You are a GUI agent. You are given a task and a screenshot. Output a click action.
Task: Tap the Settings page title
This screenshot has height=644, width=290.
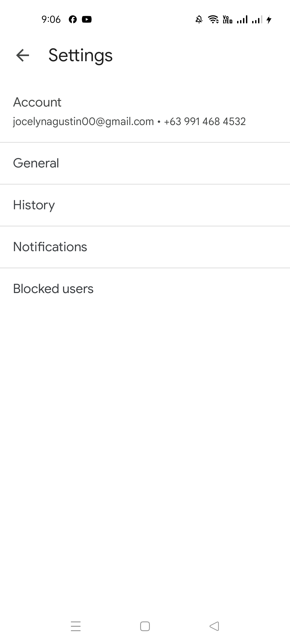pos(81,55)
